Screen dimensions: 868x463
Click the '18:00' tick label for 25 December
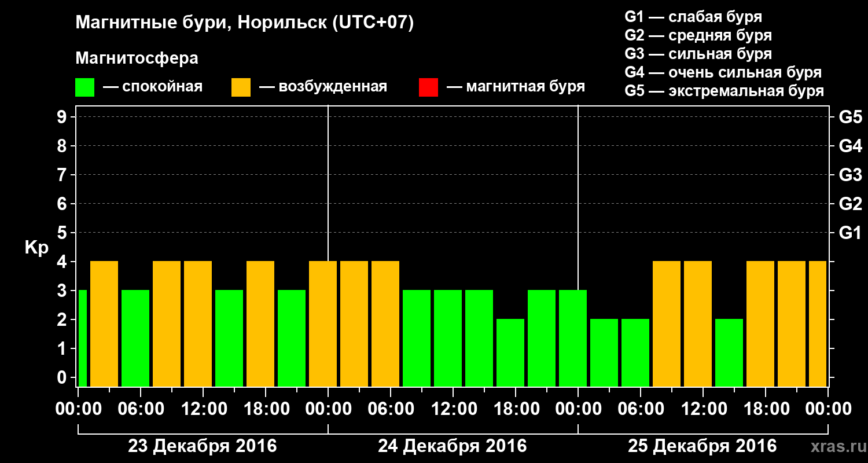coord(766,409)
